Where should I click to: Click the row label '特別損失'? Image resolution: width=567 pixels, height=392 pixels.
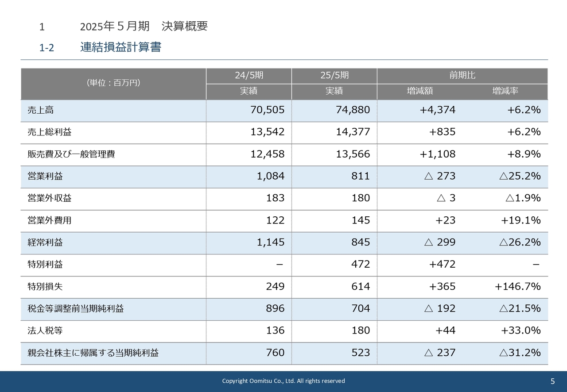pos(45,287)
